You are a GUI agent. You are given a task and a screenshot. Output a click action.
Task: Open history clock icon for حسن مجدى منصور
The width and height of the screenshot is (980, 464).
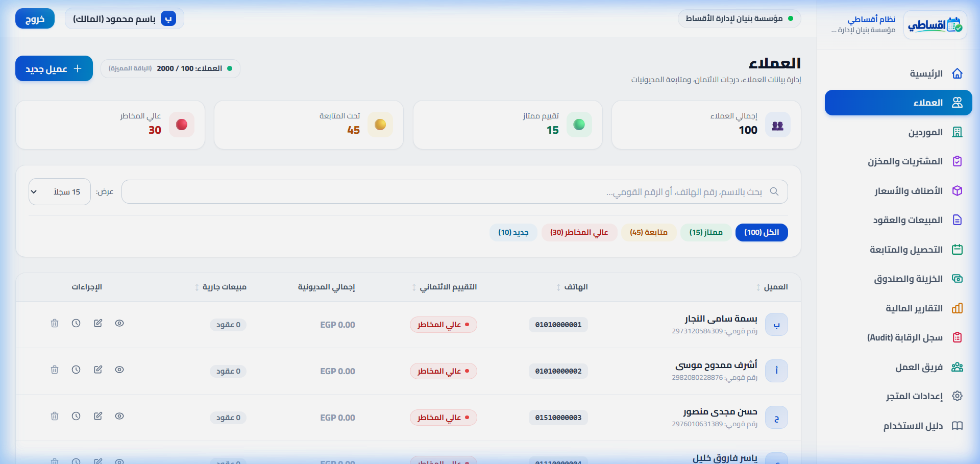76,416
